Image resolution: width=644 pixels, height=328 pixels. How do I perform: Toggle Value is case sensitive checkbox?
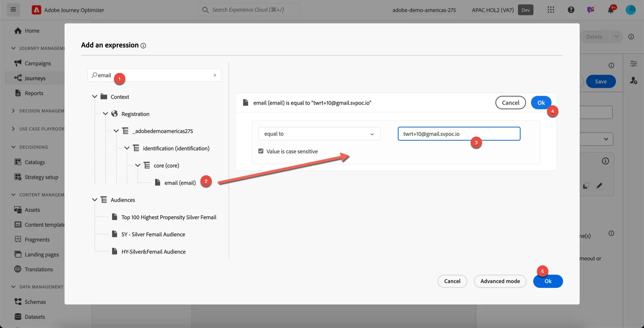click(261, 151)
